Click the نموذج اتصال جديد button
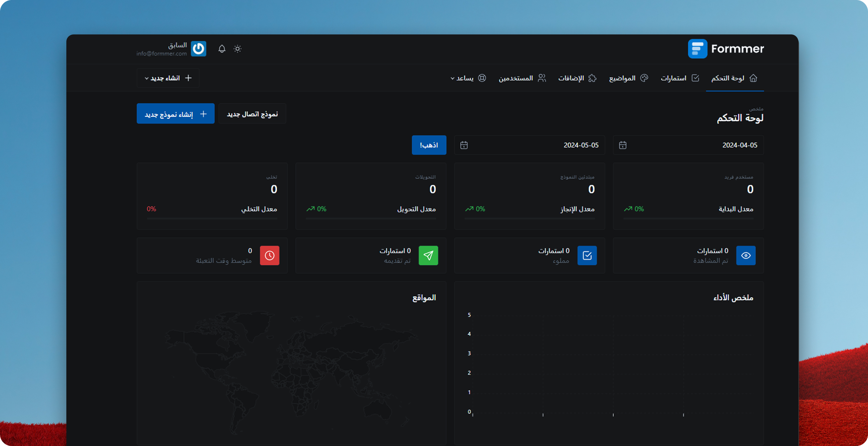Image resolution: width=868 pixels, height=446 pixels. 252,114
